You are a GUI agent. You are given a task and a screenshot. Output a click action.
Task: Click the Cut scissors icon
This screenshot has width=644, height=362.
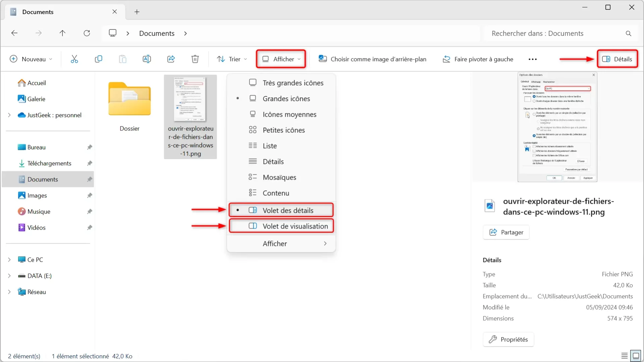coord(74,59)
